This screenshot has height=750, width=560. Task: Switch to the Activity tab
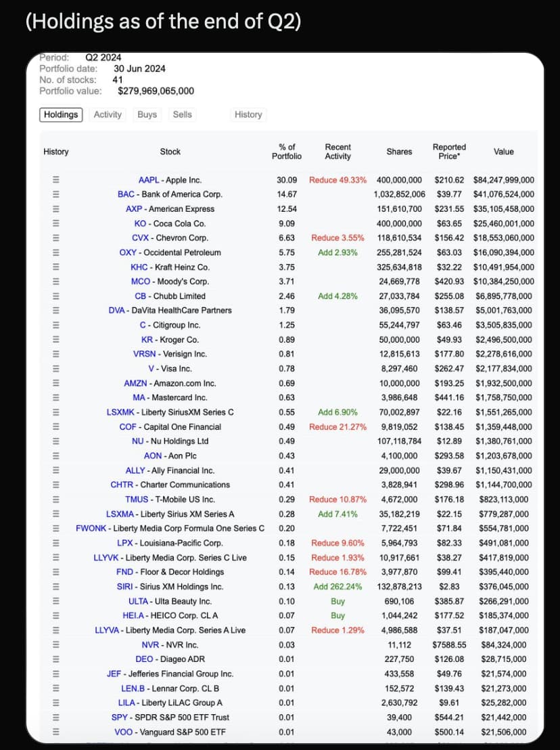108,115
